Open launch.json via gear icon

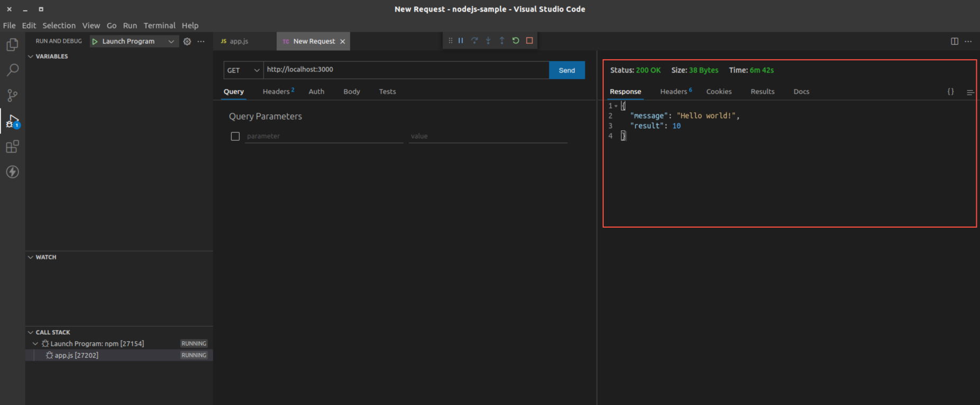click(x=187, y=41)
